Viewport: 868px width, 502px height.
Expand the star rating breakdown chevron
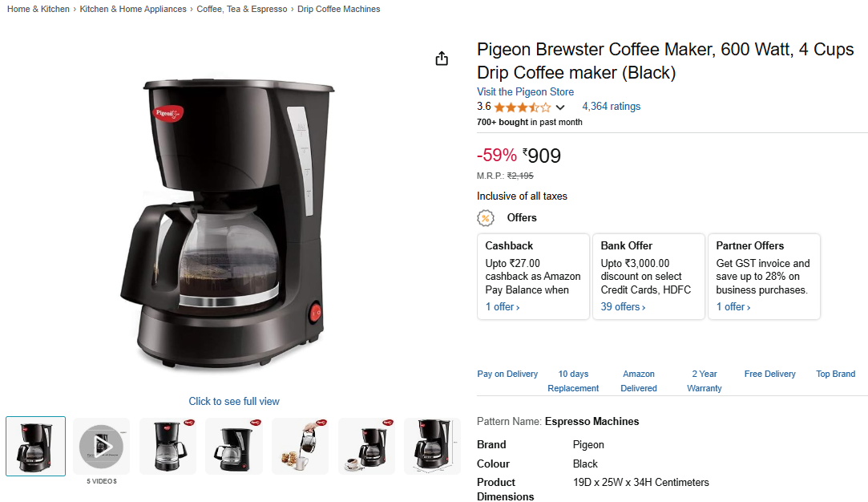tap(560, 107)
